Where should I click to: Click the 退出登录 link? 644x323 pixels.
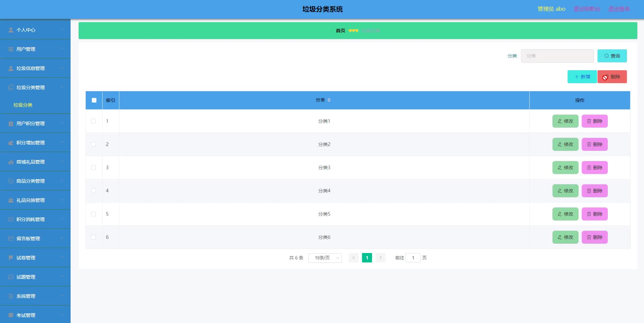pyautogui.click(x=619, y=9)
